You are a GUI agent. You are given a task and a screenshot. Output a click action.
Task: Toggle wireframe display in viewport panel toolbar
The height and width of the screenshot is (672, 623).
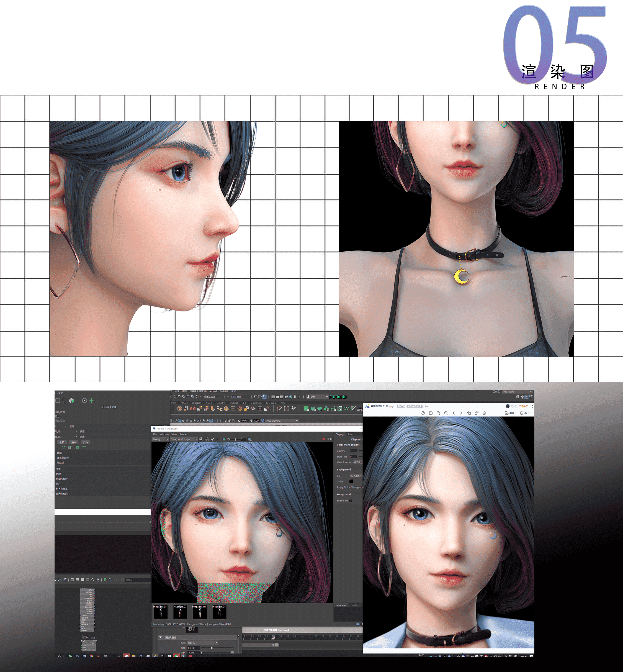click(176, 421)
